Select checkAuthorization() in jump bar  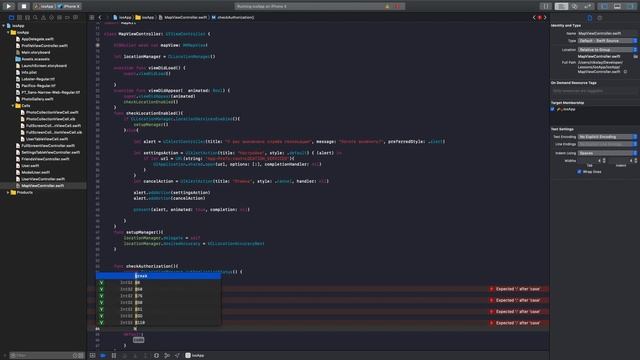coord(233,18)
